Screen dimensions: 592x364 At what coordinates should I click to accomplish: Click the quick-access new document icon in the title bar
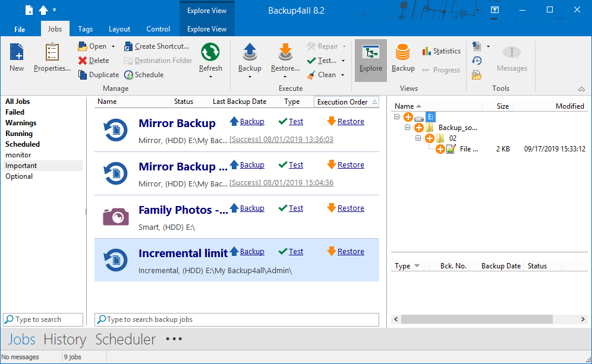[x=29, y=11]
